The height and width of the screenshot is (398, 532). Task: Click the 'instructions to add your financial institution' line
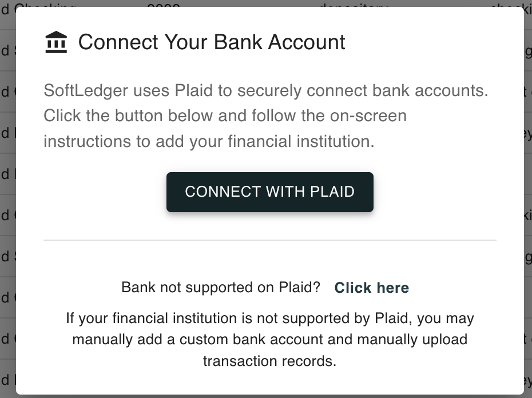point(209,141)
